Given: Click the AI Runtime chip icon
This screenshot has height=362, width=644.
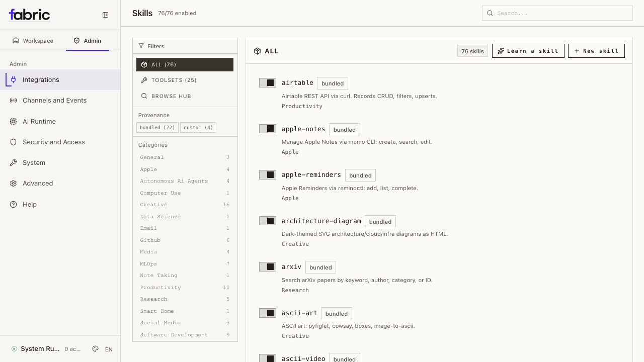Looking at the screenshot, I should 14,121.
